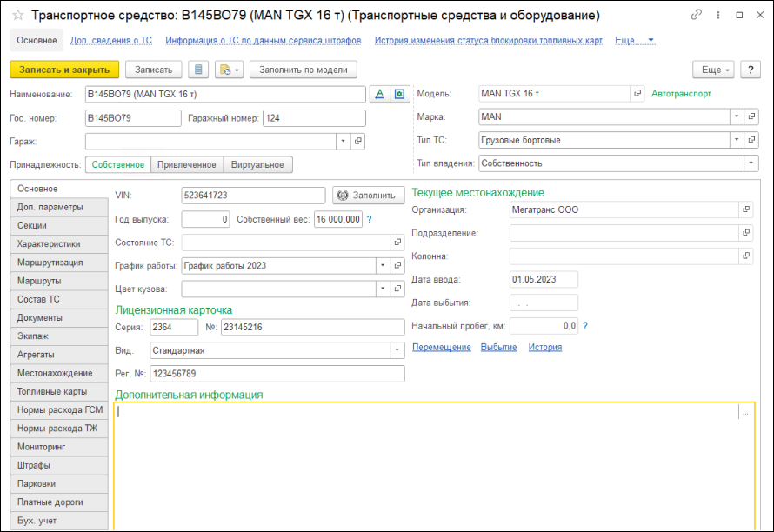The width and height of the screenshot is (774, 532).
Task: Open the Топливные карты side tab
Action: tap(52, 391)
